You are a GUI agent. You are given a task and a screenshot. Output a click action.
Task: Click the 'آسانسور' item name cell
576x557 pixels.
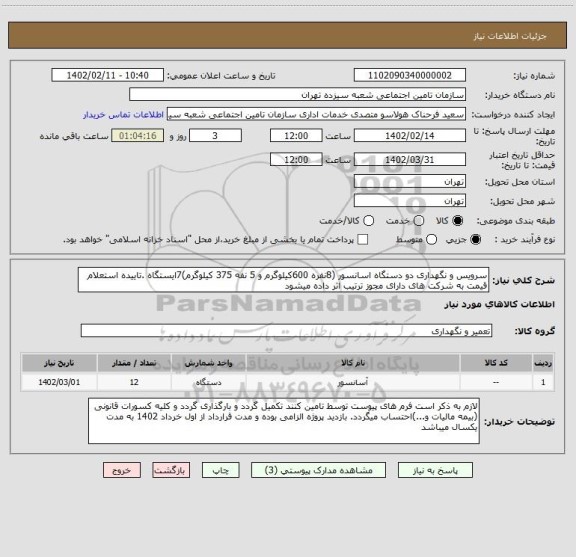coord(353,382)
